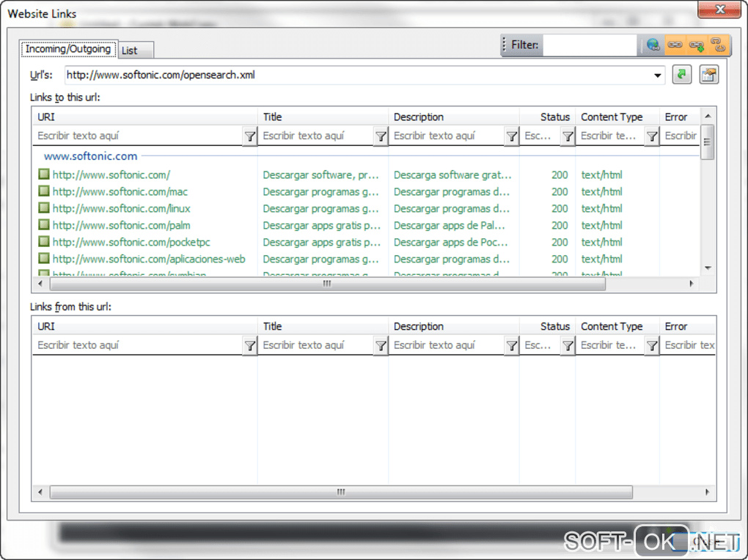Click scroll up arrow of Links to table
The width and height of the screenshot is (748, 560).
708,116
